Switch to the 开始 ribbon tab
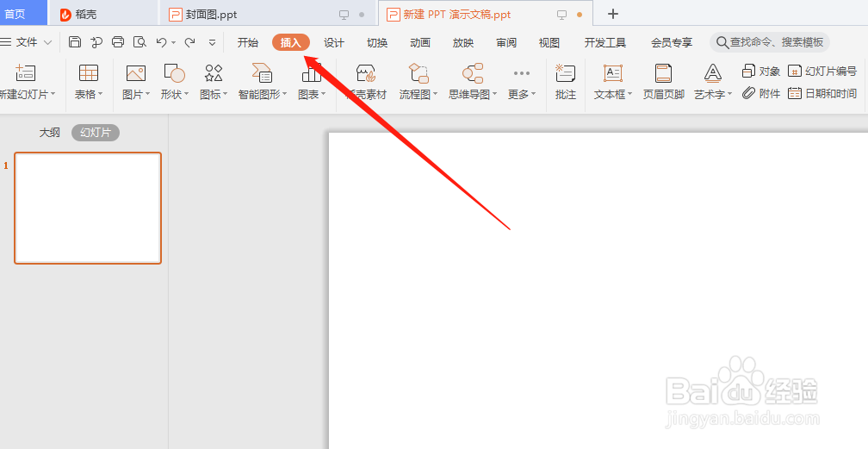Screen dimensions: 868x449 [247, 43]
